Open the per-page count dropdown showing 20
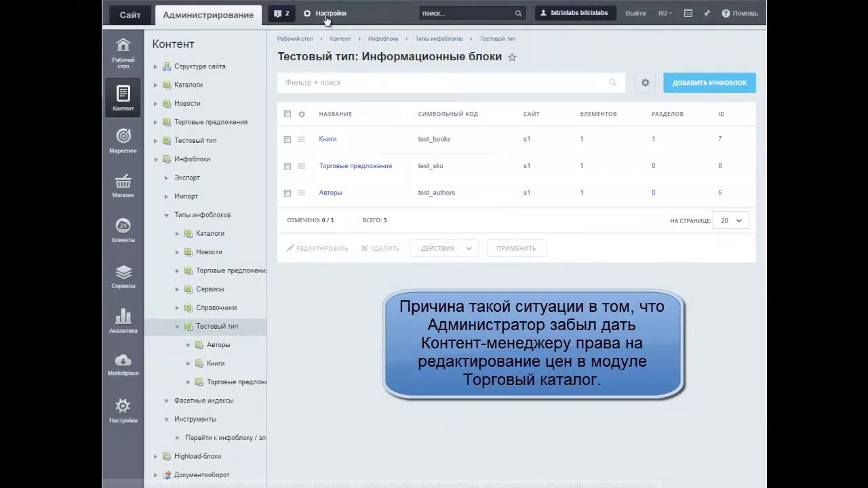Screen dimensions: 868x488 click(731, 220)
